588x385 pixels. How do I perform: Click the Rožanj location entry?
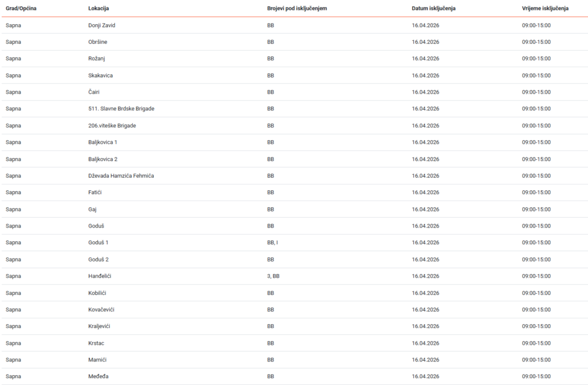[96, 59]
